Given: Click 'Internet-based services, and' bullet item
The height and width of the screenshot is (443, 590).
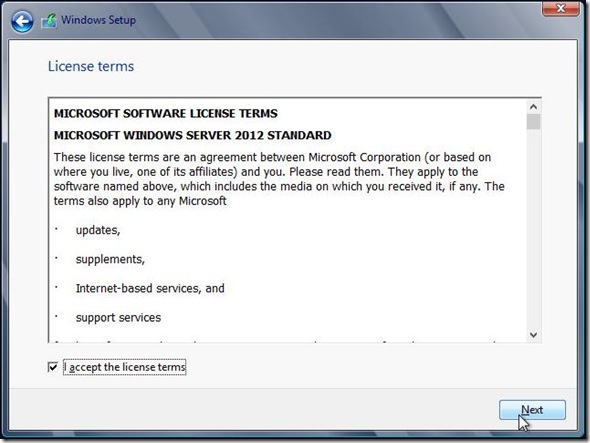Looking at the screenshot, I should click(150, 288).
